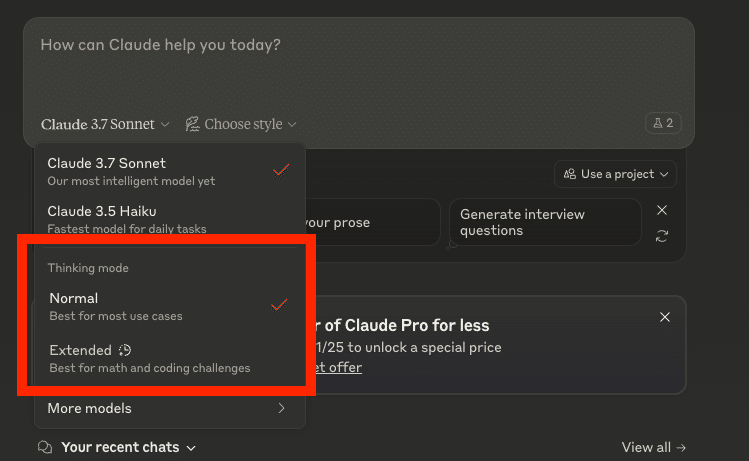Click the style pen icon
The image size is (749, 461).
[x=193, y=125]
